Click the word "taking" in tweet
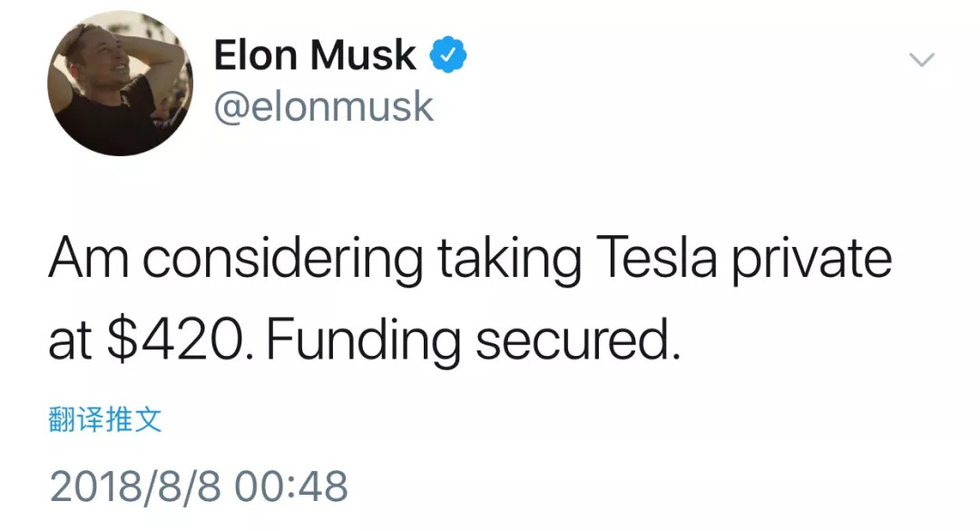The image size is (980, 531). tap(509, 261)
